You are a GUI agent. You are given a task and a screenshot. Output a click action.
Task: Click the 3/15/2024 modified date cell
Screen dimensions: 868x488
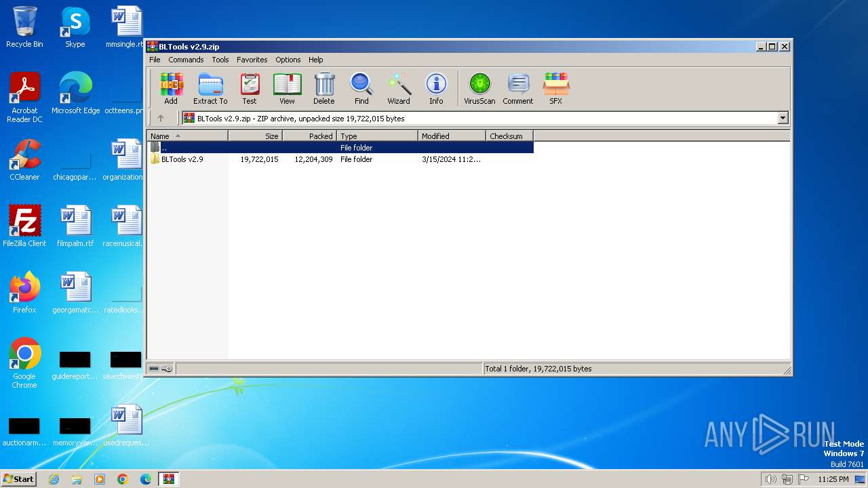point(451,159)
